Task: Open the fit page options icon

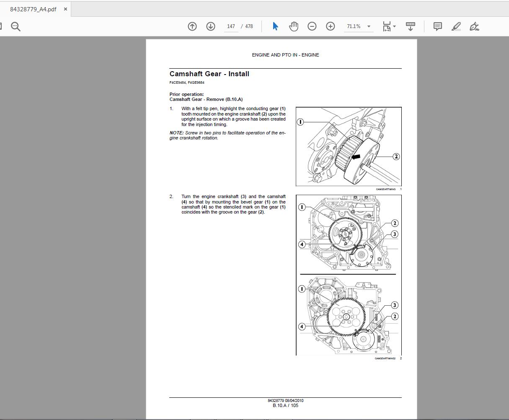Action: (387, 26)
